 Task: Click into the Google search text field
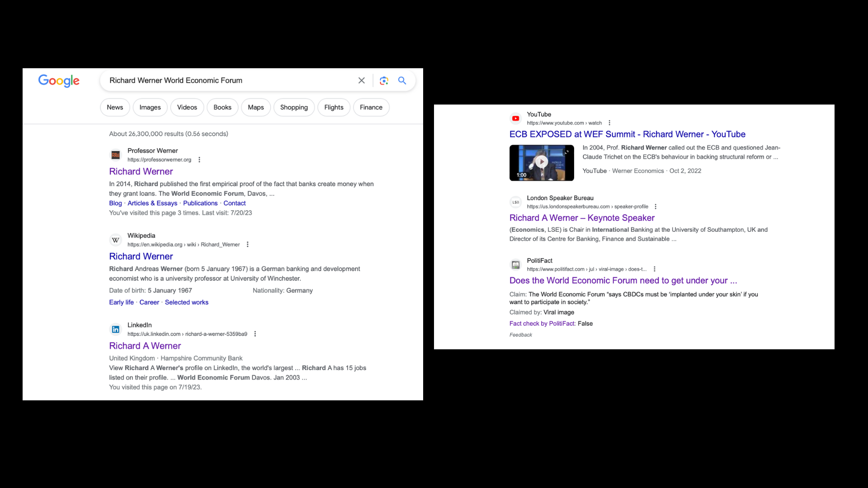226,80
